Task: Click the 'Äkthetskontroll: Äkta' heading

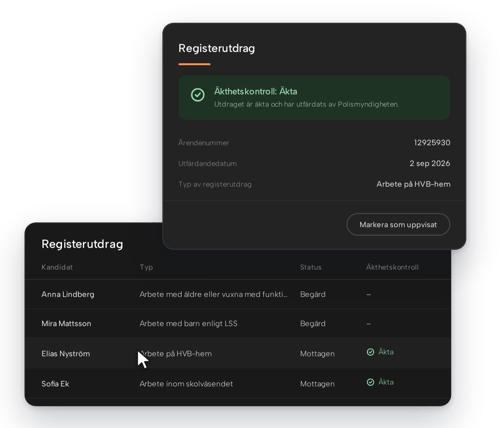Action: [x=256, y=91]
